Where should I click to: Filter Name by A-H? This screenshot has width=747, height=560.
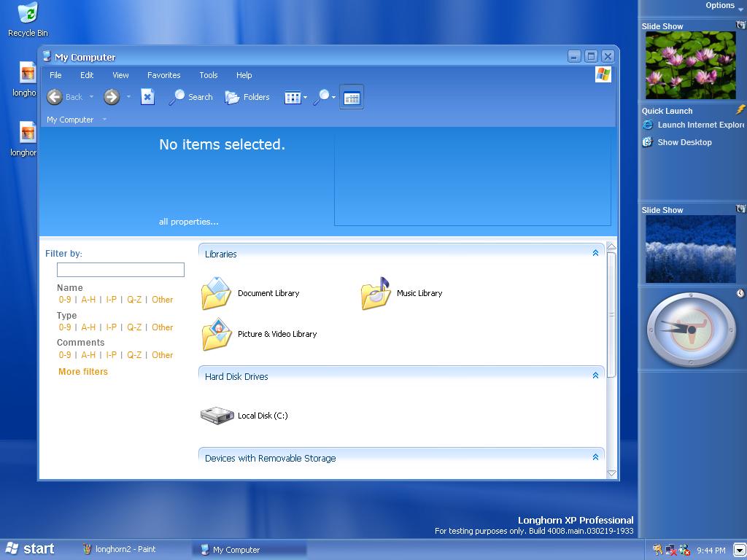pos(88,300)
